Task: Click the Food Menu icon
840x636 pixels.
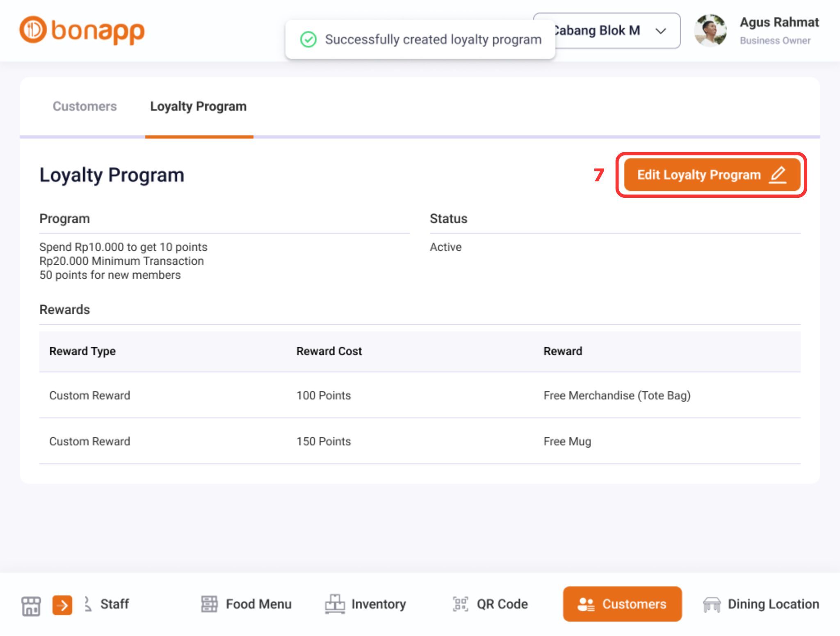Action: pos(209,604)
